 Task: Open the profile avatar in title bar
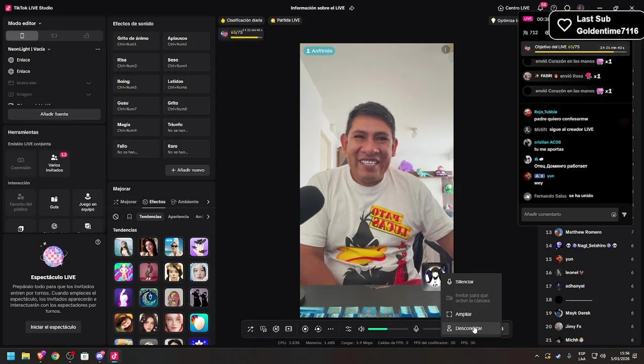(x=580, y=8)
